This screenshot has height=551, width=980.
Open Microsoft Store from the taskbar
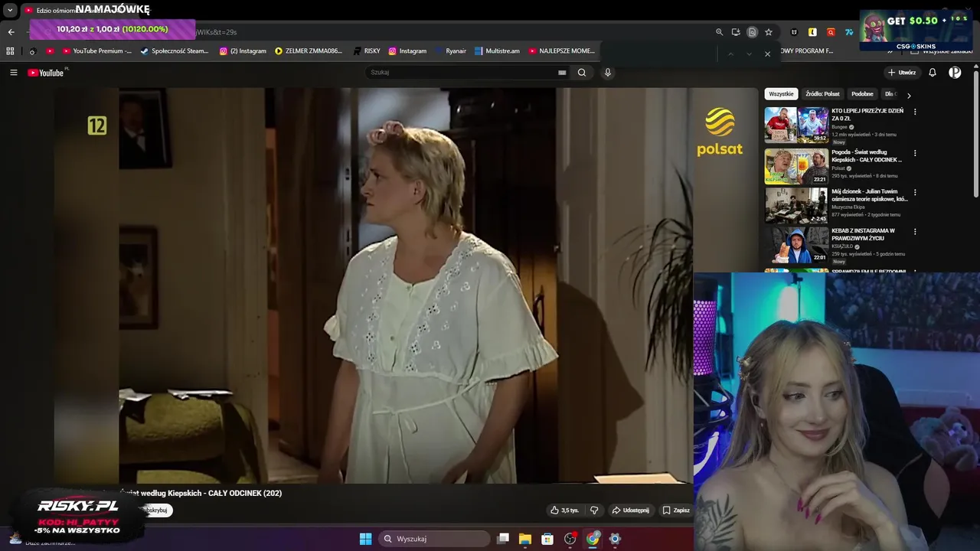click(x=547, y=539)
